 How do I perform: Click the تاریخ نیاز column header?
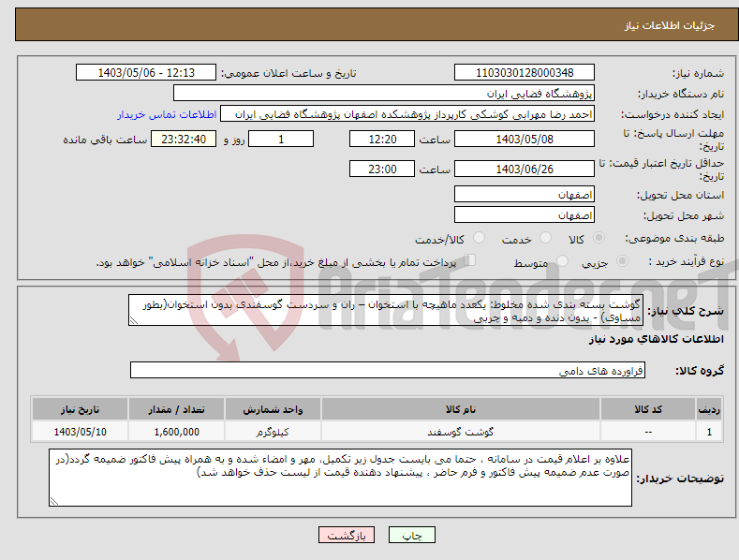coord(80,409)
